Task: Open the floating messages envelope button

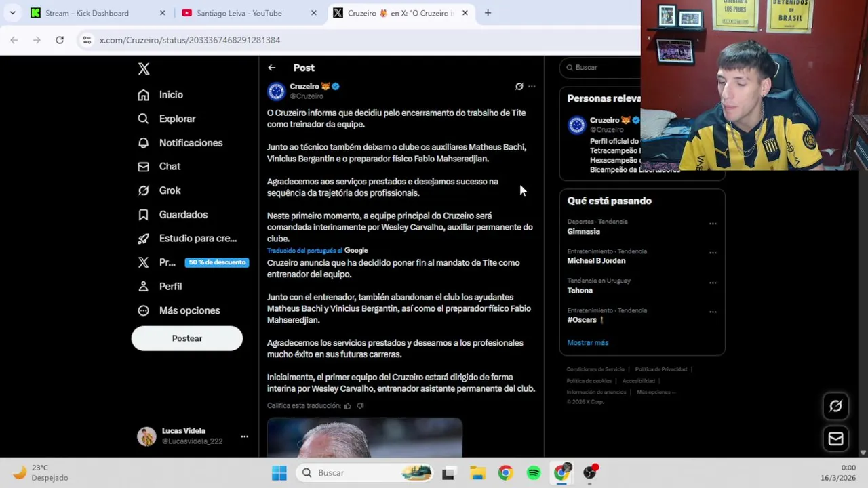Action: (835, 439)
